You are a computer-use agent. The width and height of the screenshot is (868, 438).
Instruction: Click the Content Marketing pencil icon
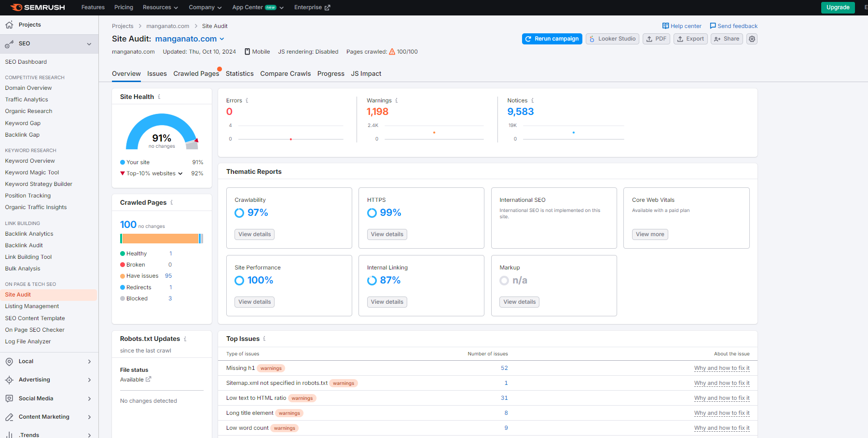tap(9, 417)
